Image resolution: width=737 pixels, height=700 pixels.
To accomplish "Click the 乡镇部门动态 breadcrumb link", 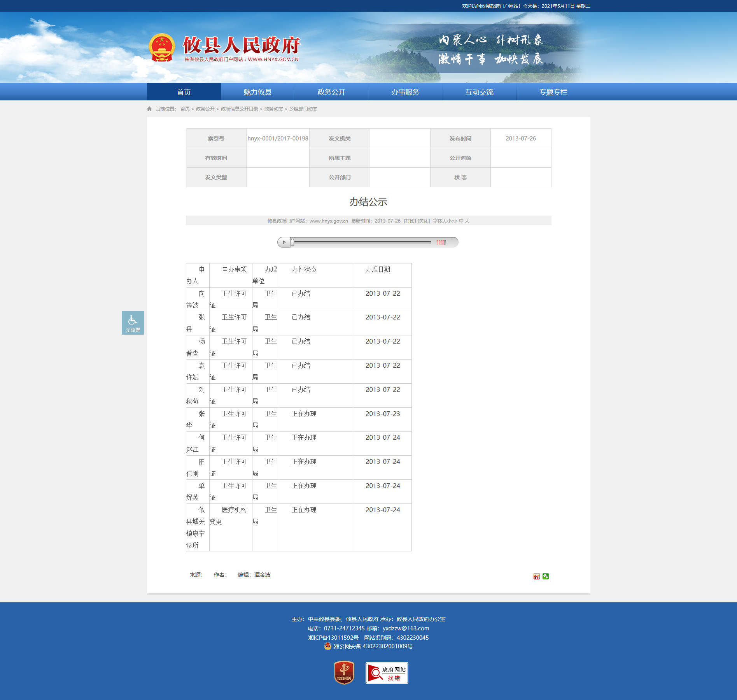I will pyautogui.click(x=303, y=109).
